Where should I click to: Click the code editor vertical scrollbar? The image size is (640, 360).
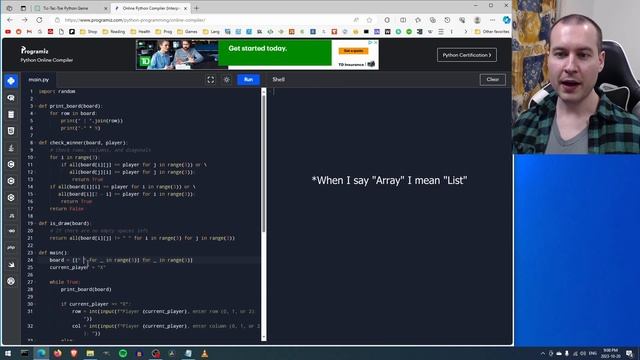[x=264, y=163]
